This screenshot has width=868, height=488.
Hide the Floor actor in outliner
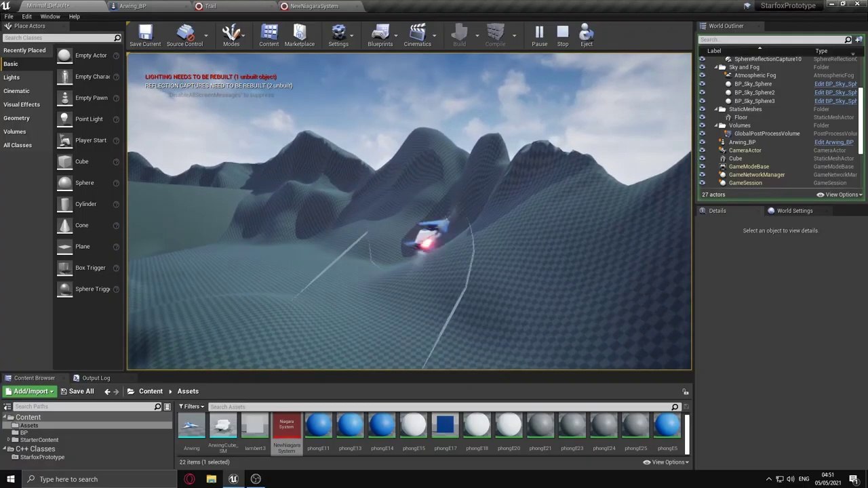point(702,117)
